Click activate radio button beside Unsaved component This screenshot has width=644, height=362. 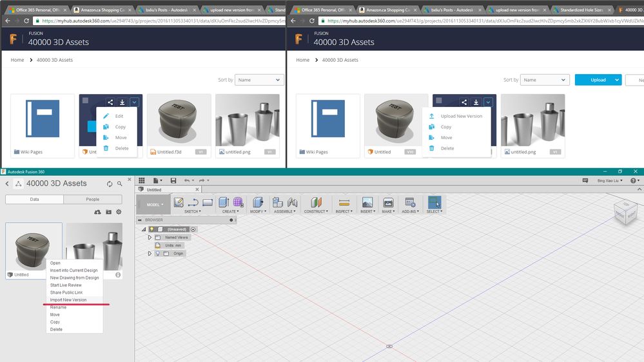coord(193,229)
